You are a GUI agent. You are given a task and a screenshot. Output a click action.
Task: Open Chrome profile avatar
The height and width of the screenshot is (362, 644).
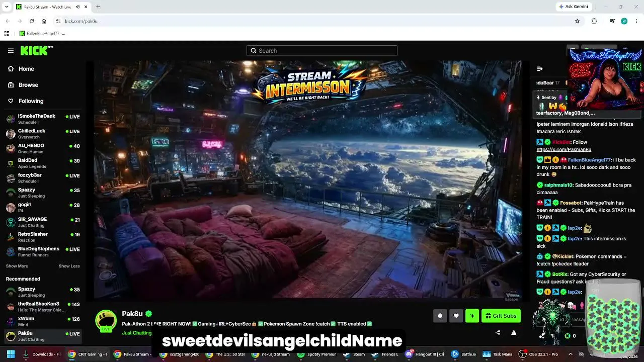pos(624,21)
